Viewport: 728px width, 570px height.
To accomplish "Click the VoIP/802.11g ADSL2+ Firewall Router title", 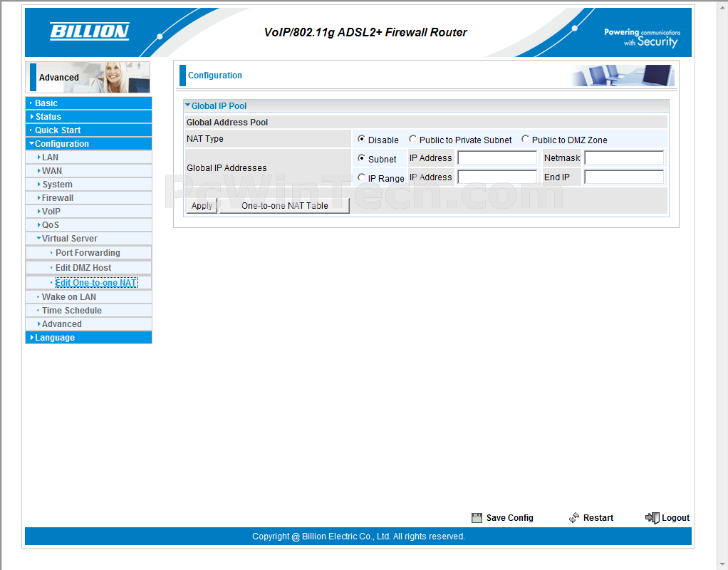I will pos(365,32).
